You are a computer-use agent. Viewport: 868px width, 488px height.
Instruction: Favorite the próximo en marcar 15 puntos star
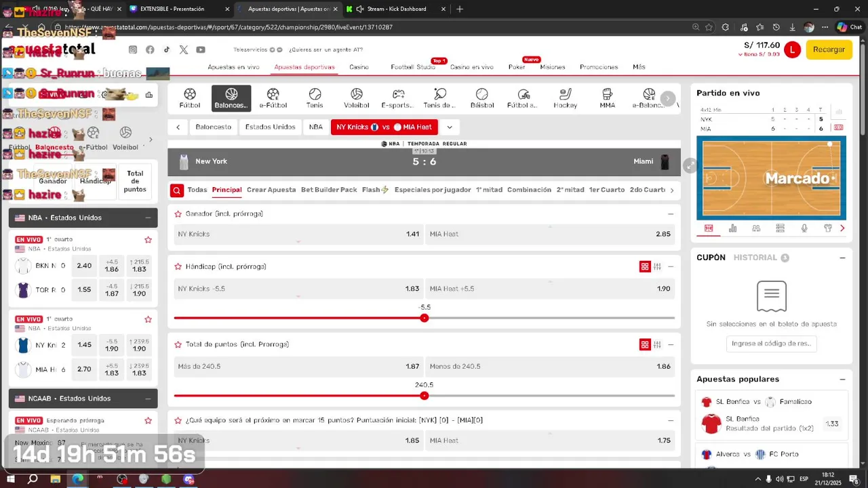click(x=178, y=421)
